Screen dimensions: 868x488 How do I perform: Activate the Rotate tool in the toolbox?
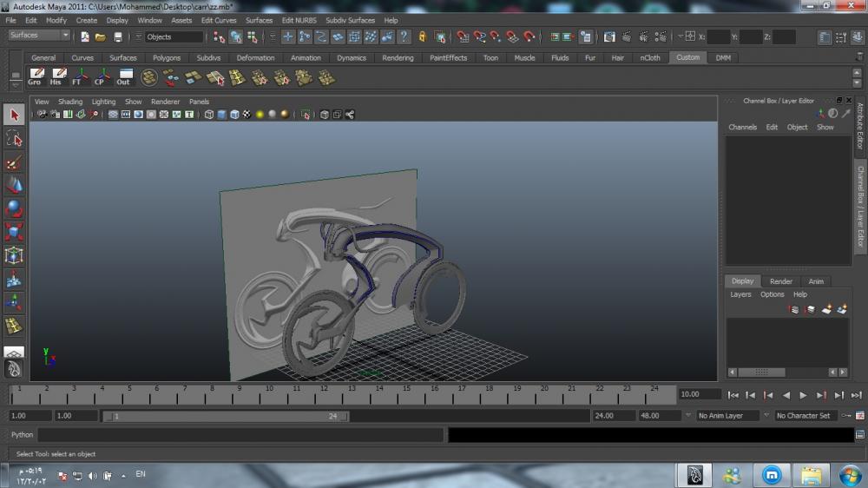(14, 208)
